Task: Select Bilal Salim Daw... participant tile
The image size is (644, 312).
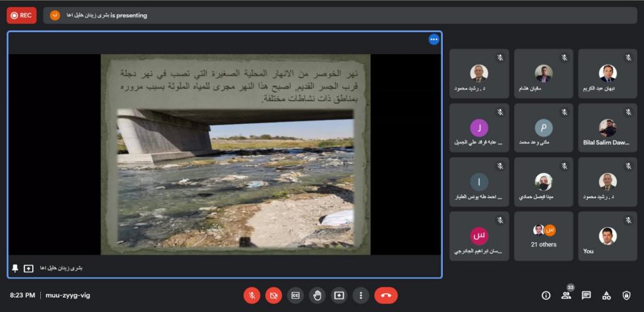Action: (607, 128)
